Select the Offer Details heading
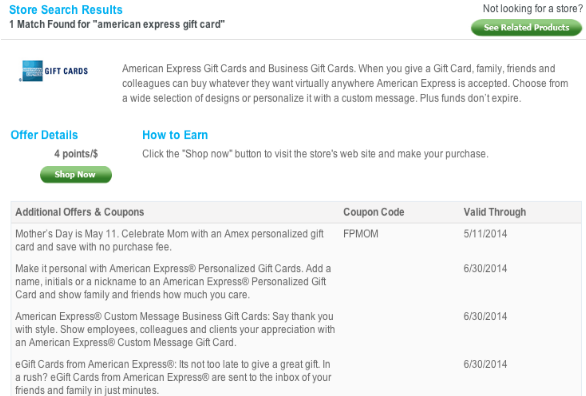The width and height of the screenshot is (586, 396). click(x=44, y=135)
